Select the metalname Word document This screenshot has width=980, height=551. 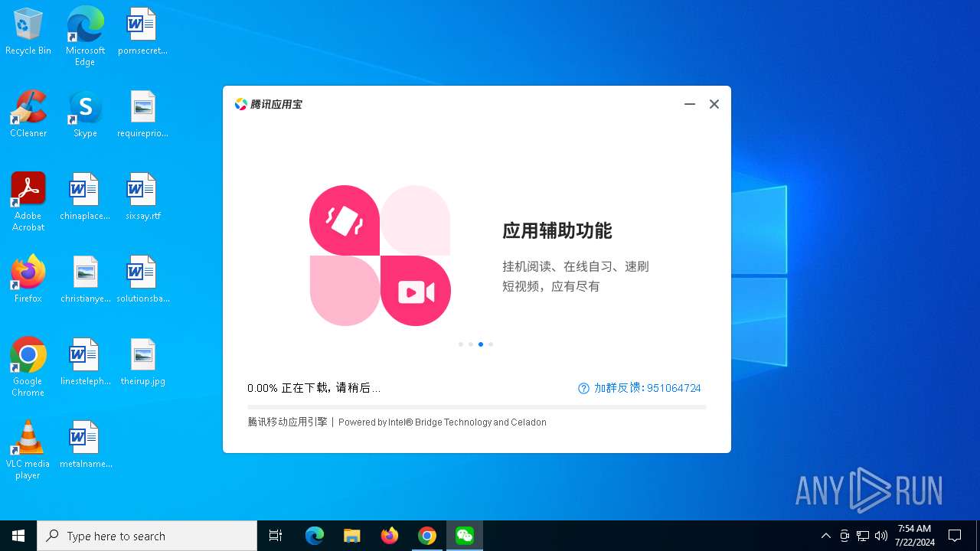point(85,445)
